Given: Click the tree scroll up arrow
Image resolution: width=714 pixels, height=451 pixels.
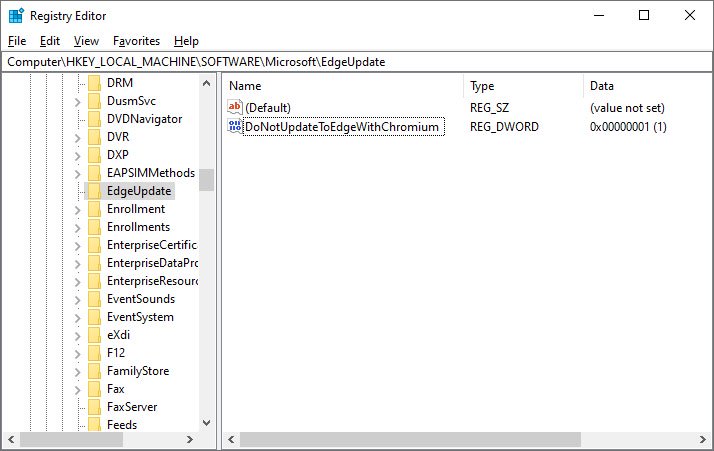Looking at the screenshot, I should tap(206, 83).
